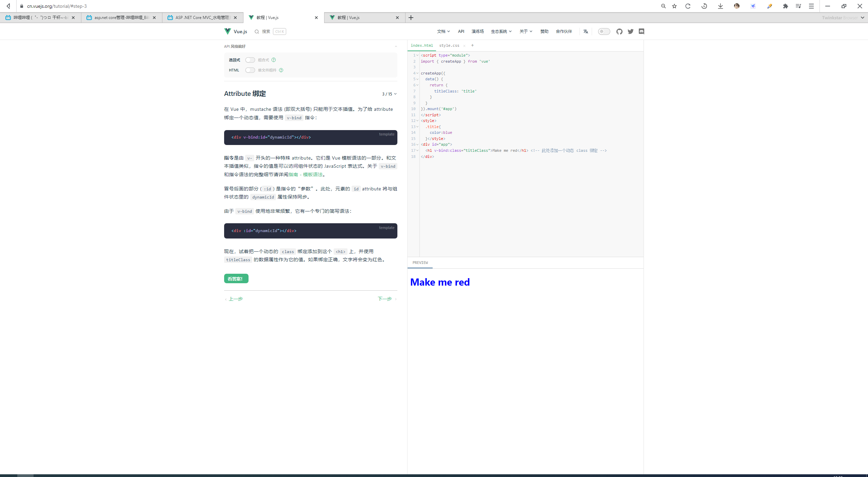Click line 14 color:blue in editor

441,132
